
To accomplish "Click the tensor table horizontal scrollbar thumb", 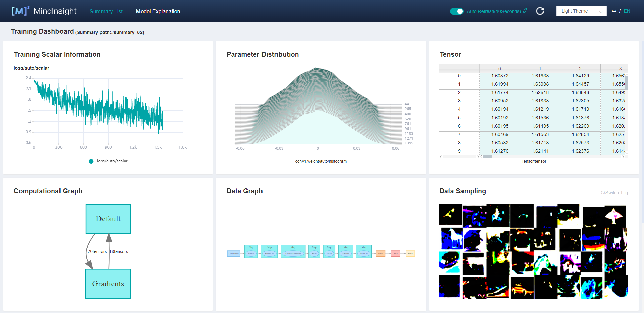I will [x=487, y=156].
